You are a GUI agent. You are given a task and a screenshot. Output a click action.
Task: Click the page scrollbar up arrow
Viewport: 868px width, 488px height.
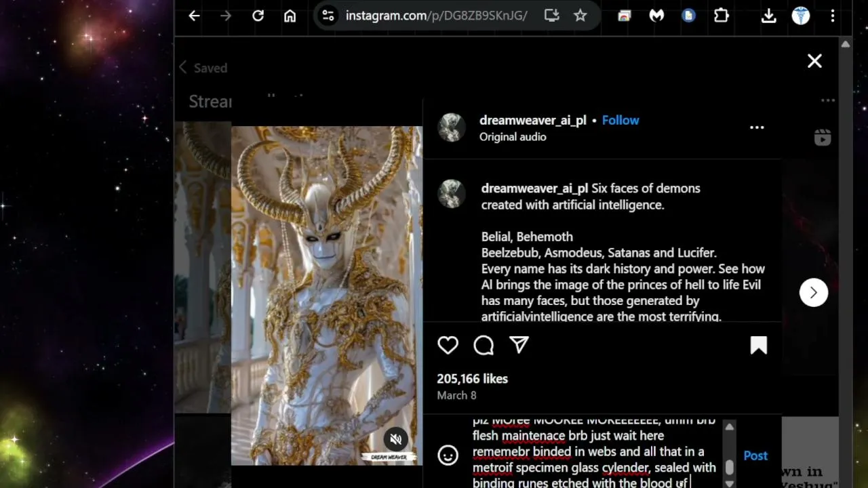pos(845,45)
